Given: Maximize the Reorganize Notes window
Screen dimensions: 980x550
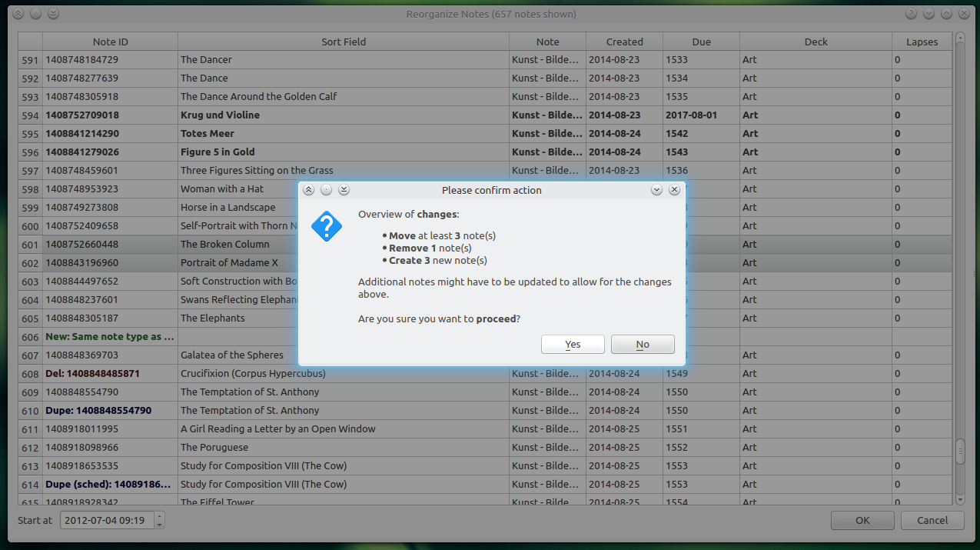Looking at the screenshot, I should point(946,14).
